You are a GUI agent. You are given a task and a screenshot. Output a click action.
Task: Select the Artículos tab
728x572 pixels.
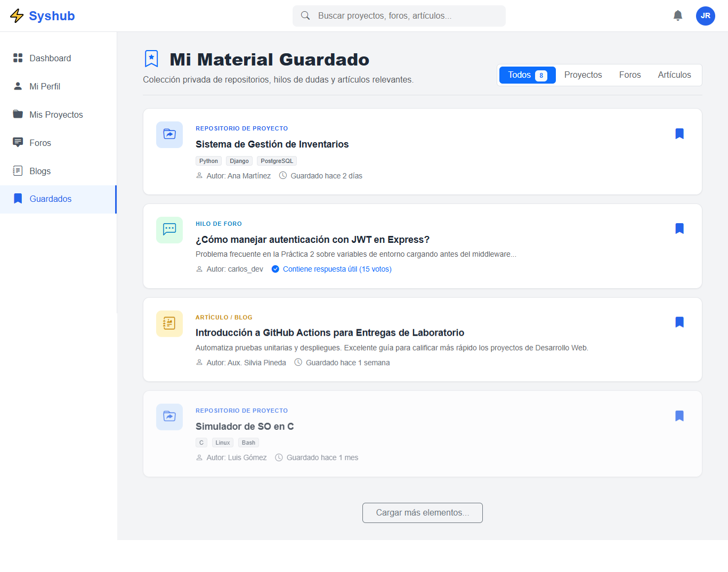click(674, 75)
